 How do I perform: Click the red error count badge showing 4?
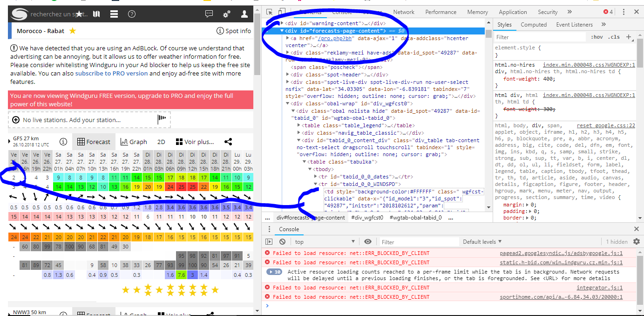(608, 12)
